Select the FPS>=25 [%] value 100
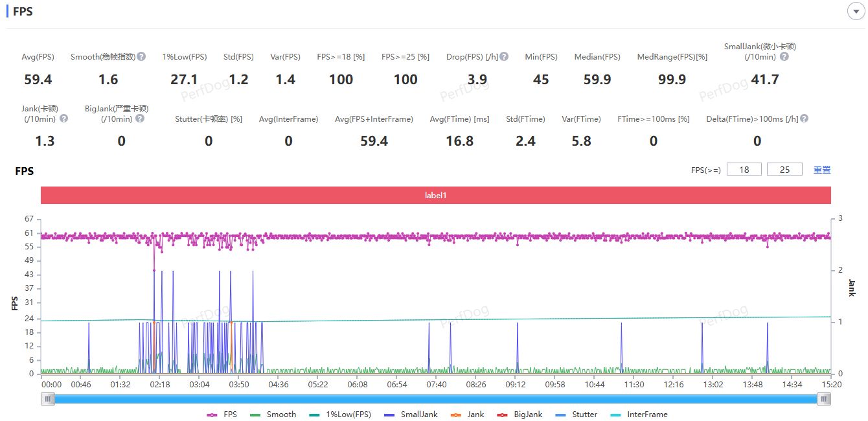This screenshot has width=868, height=421. click(405, 80)
